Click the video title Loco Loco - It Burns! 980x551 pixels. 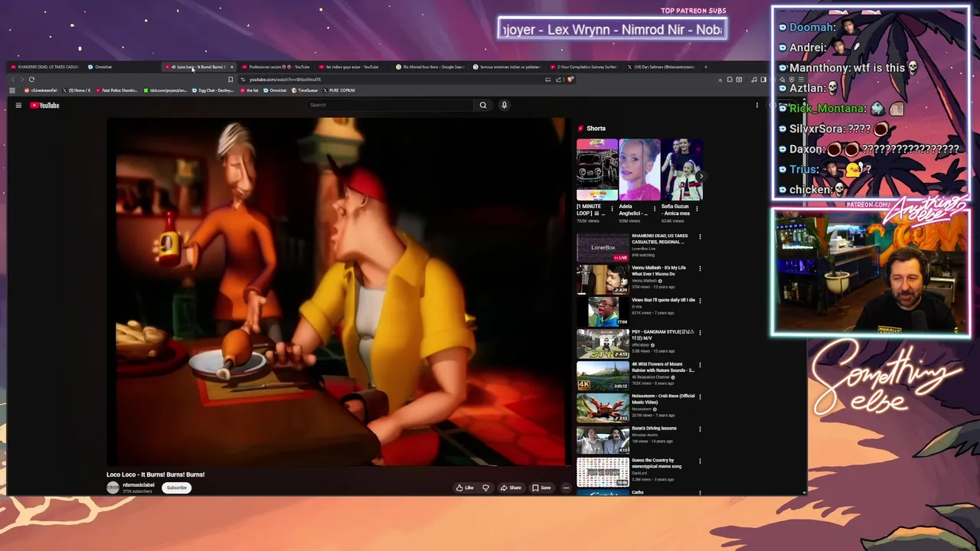(x=155, y=474)
